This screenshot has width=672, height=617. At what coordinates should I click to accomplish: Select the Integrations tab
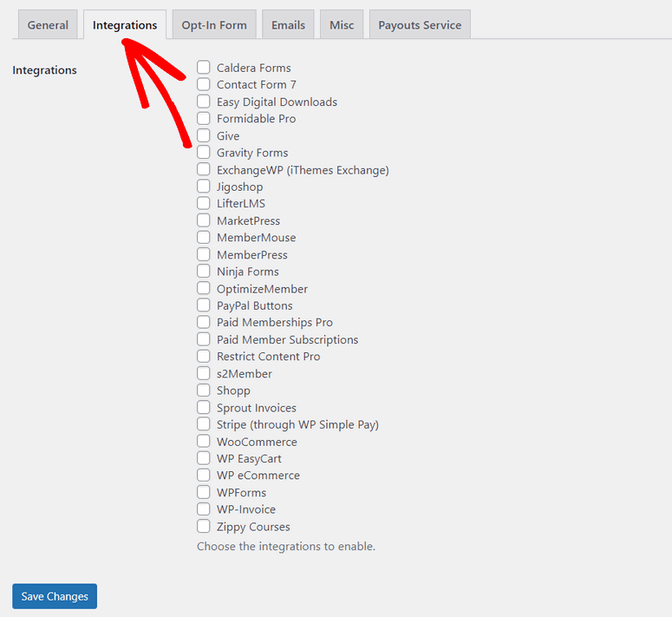pyautogui.click(x=125, y=25)
